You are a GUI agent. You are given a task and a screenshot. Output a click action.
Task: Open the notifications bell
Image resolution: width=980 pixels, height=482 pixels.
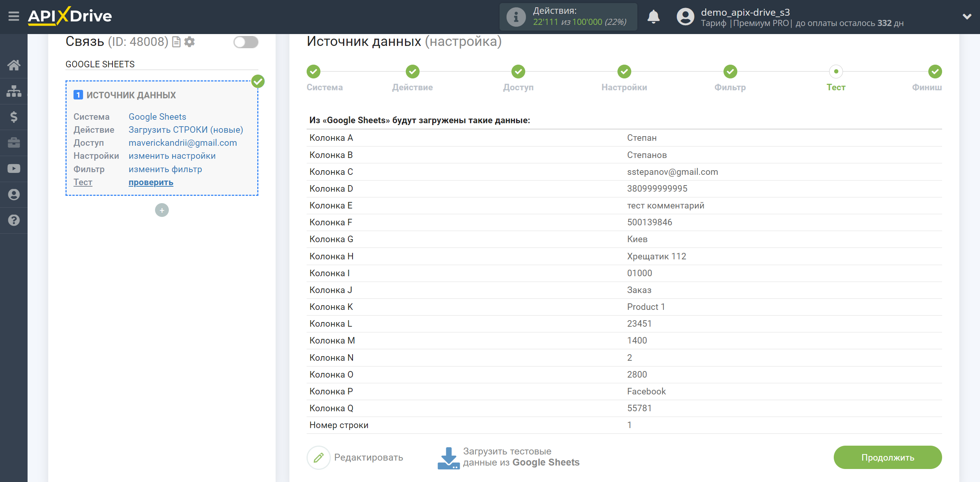pos(653,17)
